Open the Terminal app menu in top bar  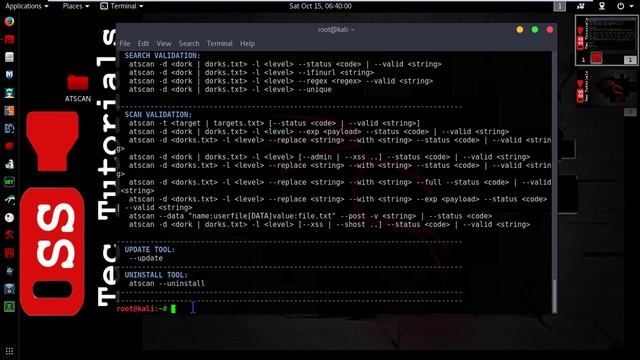coord(122,6)
